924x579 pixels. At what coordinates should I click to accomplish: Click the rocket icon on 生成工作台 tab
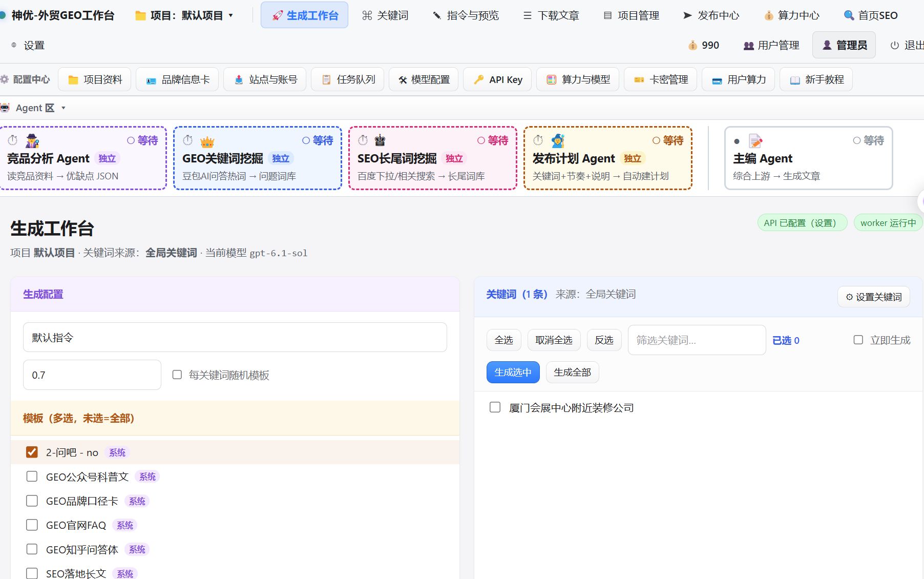(278, 15)
